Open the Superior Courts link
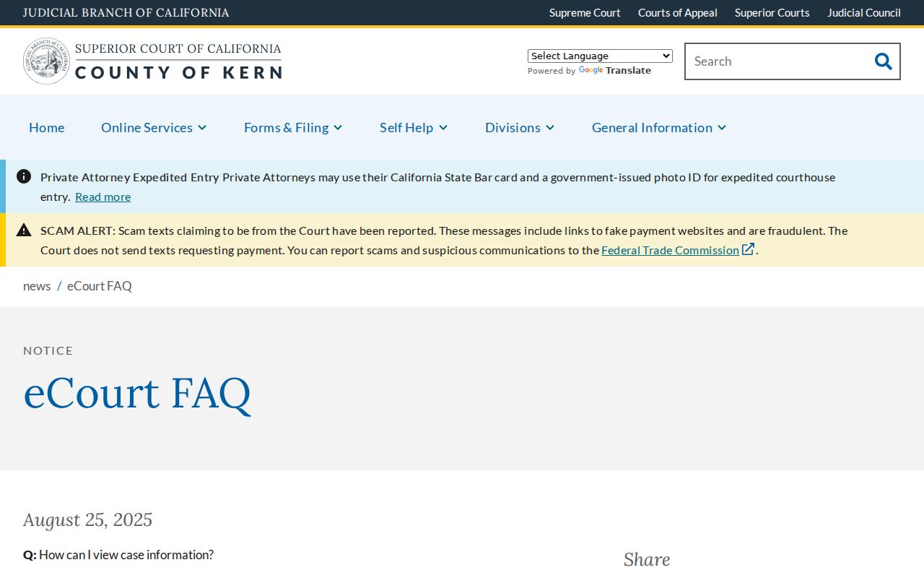The height and width of the screenshot is (578, 924). coord(772,12)
